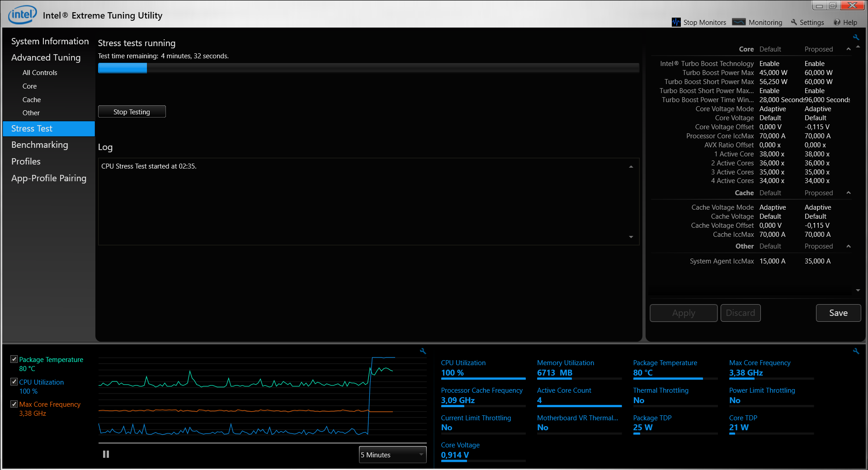Uncheck Package Temperature graph checkbox
This screenshot has height=470, width=868.
point(14,359)
